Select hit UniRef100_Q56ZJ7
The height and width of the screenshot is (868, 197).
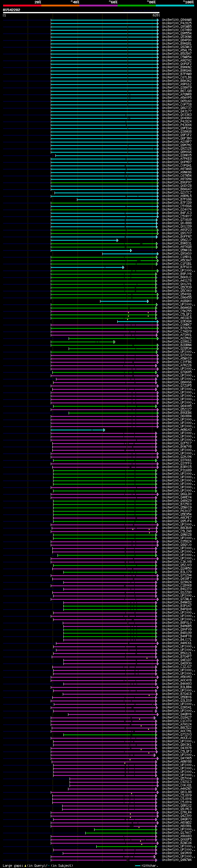(177, 240)
